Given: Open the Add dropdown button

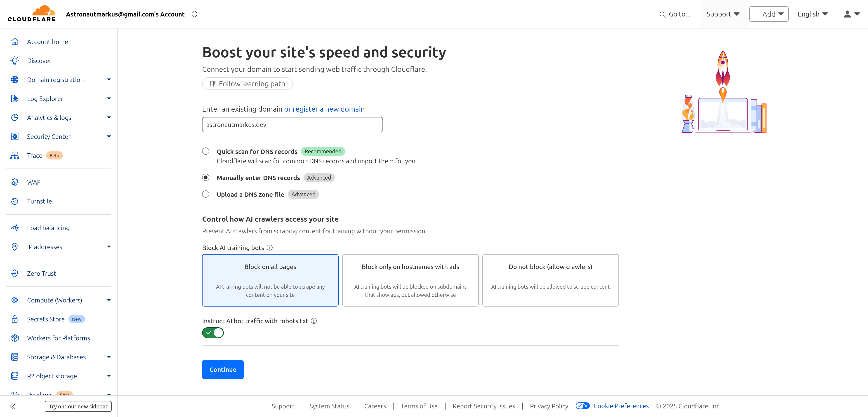Looking at the screenshot, I should point(768,14).
